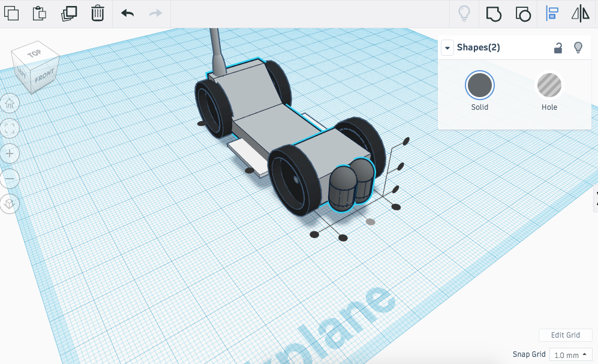Click the Paste clipboard icon

pos(39,13)
